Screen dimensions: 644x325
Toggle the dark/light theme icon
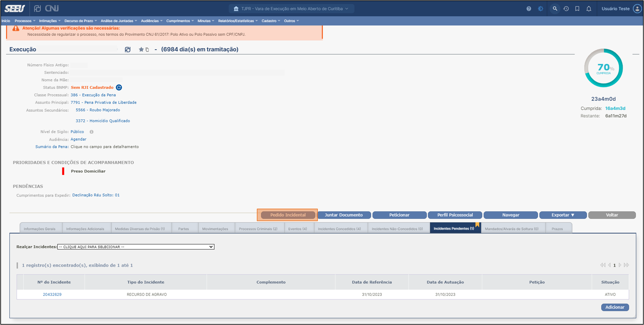pos(541,9)
